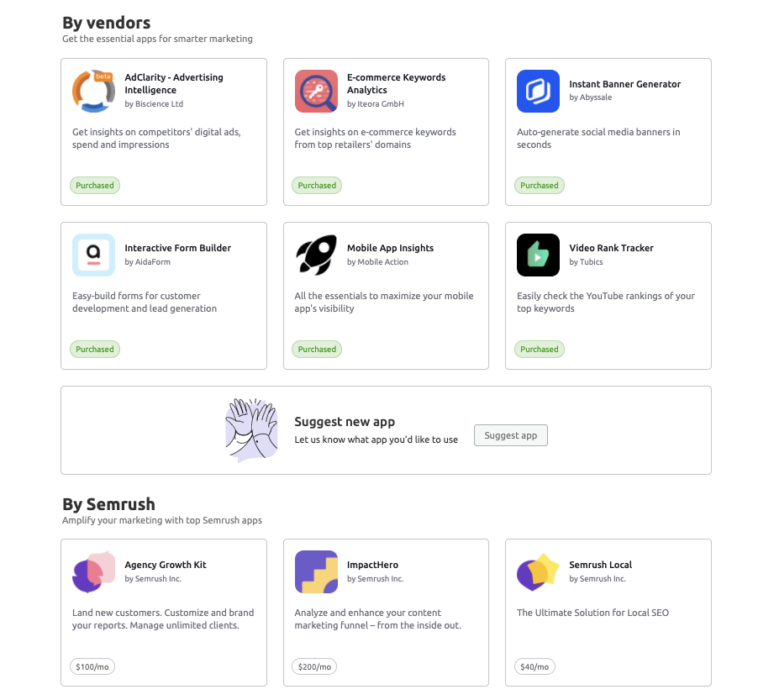Open the E-commerce Keywords Analytics icon
Viewport: 774px width, 700px height.
pos(316,91)
